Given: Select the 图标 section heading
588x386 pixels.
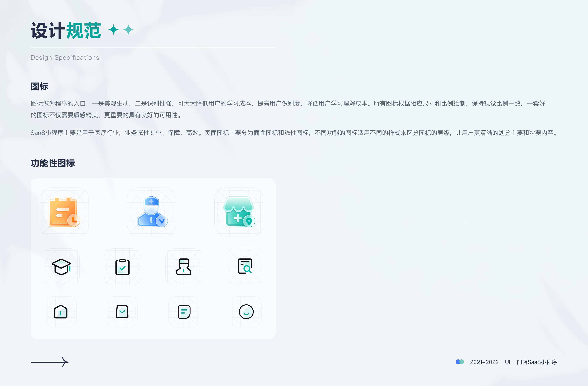Looking at the screenshot, I should [x=40, y=87].
